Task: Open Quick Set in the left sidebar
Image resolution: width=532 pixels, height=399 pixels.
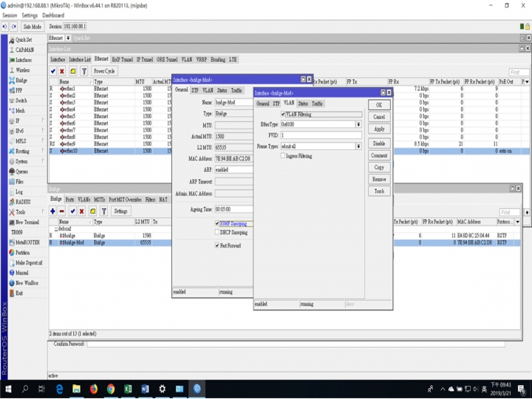Action: (x=24, y=40)
